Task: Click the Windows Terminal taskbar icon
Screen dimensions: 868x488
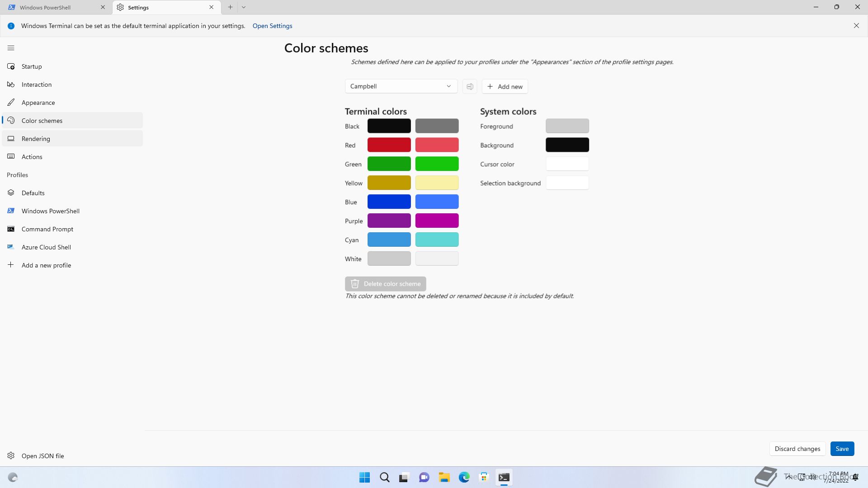Action: [504, 477]
